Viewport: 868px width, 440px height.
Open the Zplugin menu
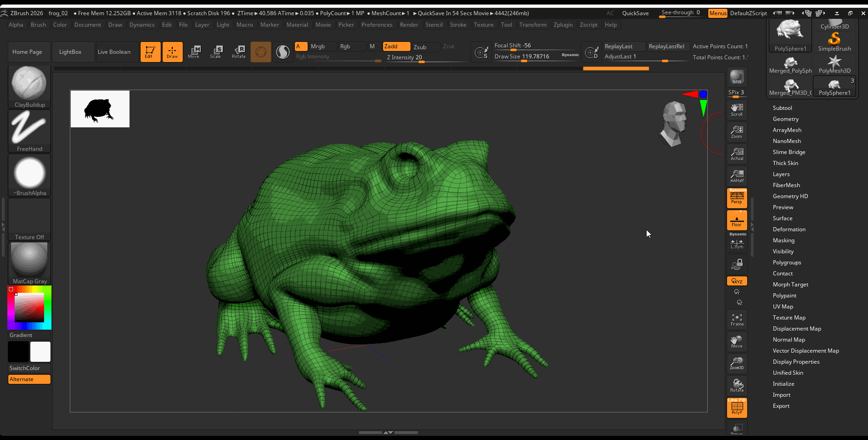click(563, 25)
